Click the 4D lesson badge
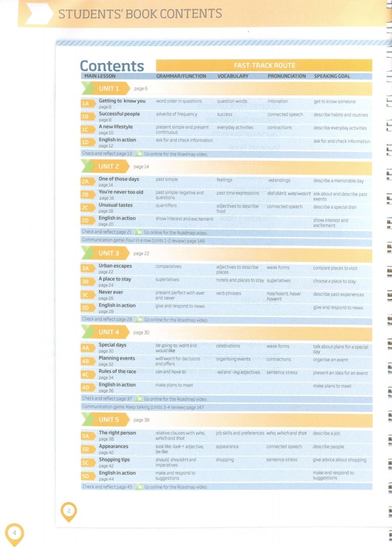The height and width of the screenshot is (547, 392). [88, 387]
